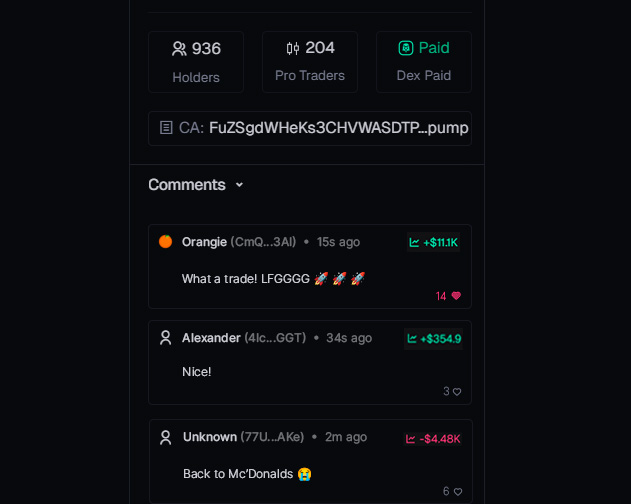Click the holders people icon
This screenshot has height=504, width=631.
coord(179,49)
